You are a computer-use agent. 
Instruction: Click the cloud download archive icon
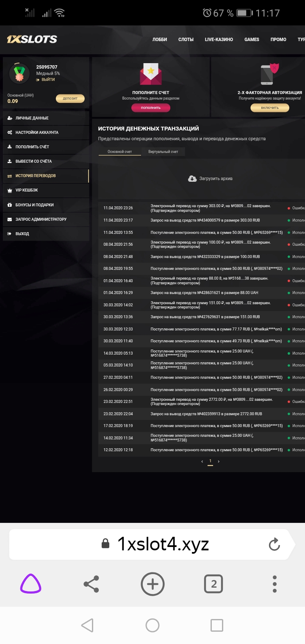coord(192,179)
